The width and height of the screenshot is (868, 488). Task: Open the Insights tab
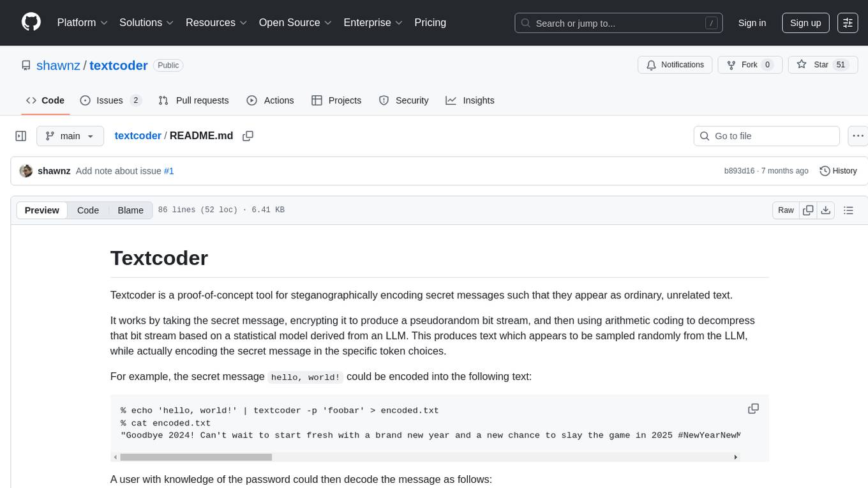(x=470, y=100)
